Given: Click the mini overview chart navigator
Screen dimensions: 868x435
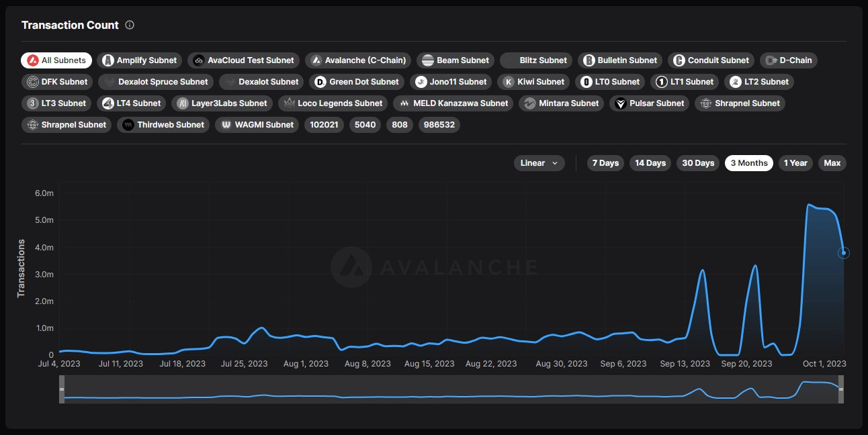Looking at the screenshot, I should 451,389.
